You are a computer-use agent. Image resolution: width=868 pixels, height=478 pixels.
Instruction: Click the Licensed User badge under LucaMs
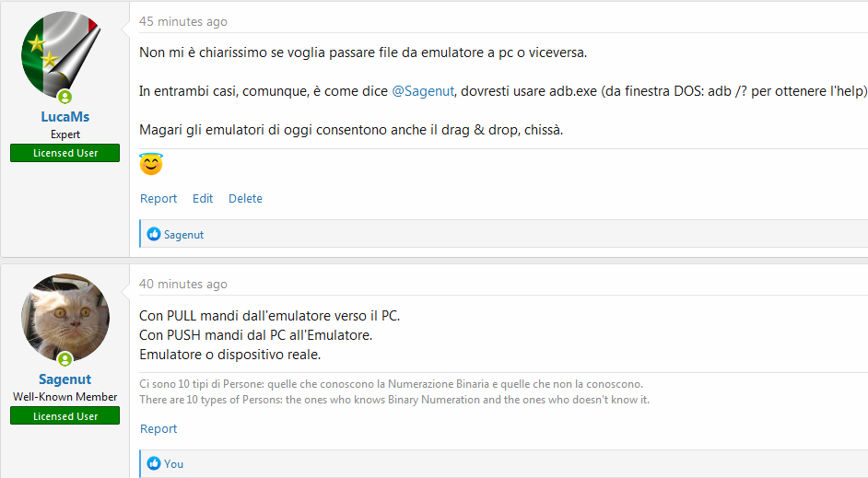click(65, 153)
